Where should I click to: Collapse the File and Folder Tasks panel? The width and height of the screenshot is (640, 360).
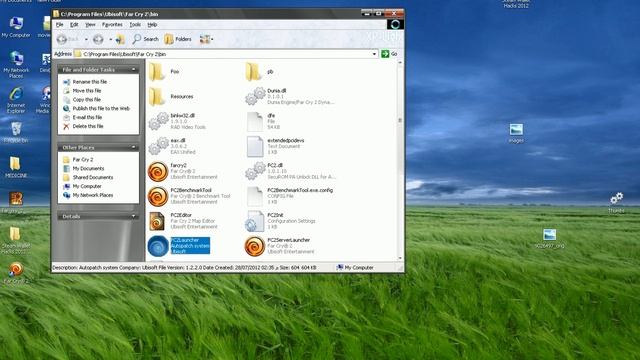coord(133,70)
